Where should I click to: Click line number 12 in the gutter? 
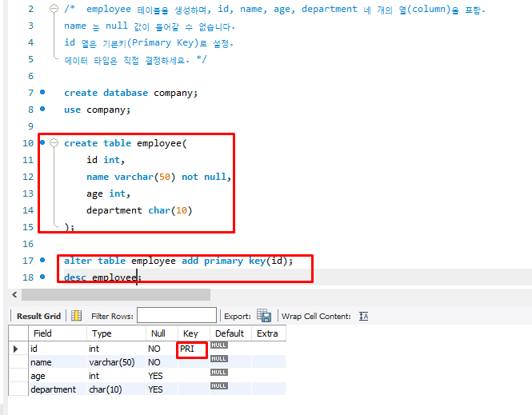pyautogui.click(x=28, y=177)
